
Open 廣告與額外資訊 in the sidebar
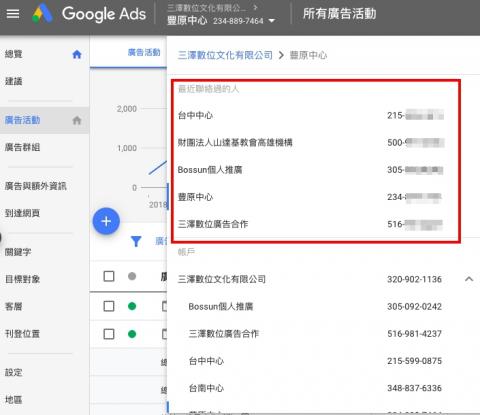[x=36, y=186]
